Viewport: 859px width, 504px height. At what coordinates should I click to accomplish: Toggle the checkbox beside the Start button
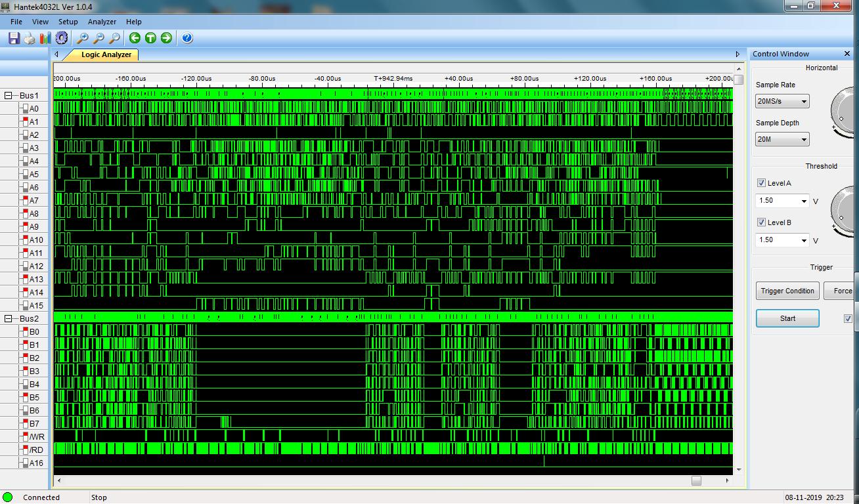point(848,319)
